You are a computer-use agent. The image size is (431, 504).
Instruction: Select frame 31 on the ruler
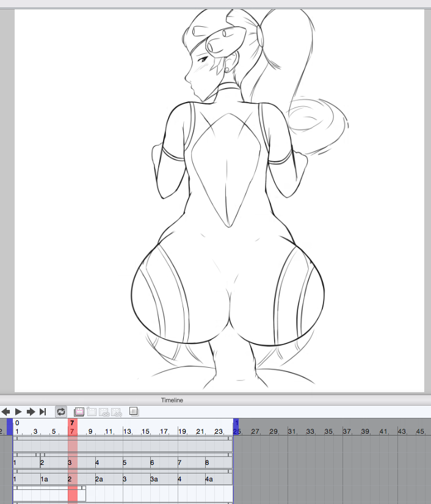coord(292,431)
